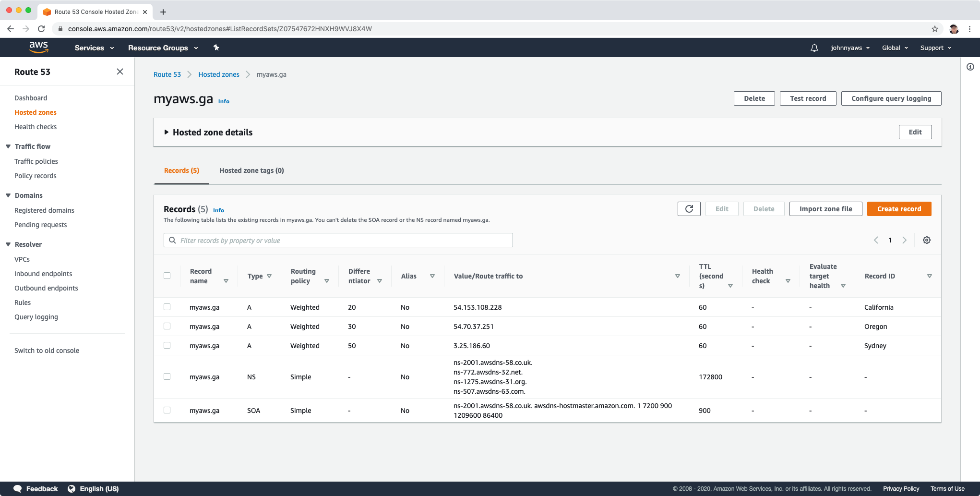This screenshot has height=496, width=980.
Task: Select the California record checkbox
Action: click(167, 307)
